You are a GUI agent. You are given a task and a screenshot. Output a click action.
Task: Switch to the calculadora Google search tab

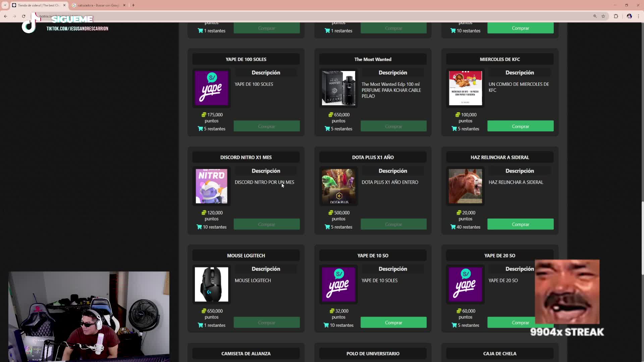point(98,5)
